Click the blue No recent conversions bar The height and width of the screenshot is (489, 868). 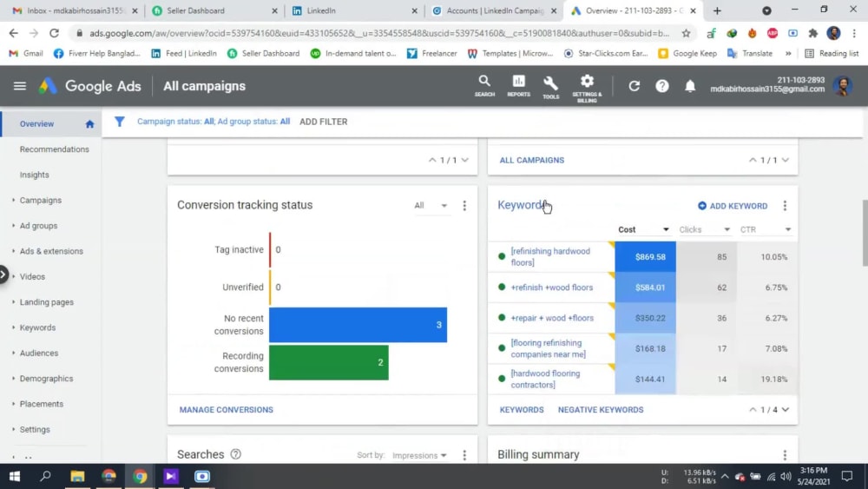click(358, 325)
